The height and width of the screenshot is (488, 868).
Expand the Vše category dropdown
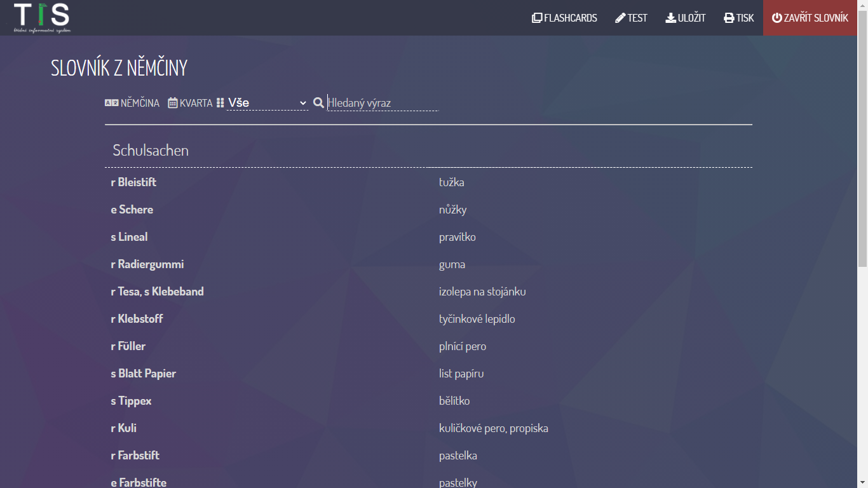268,103
